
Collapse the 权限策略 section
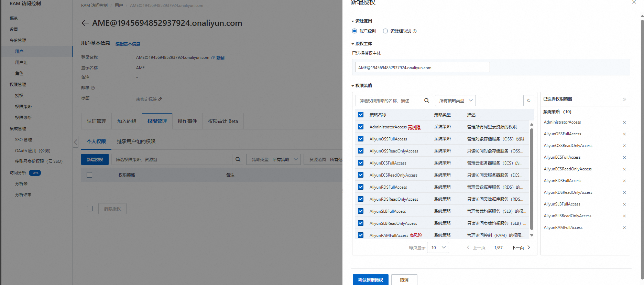coord(352,86)
